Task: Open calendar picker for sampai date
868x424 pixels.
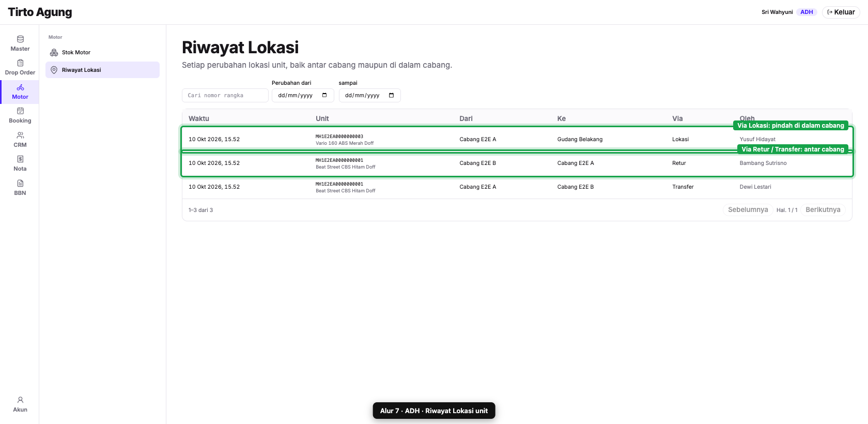Action: coord(391,95)
